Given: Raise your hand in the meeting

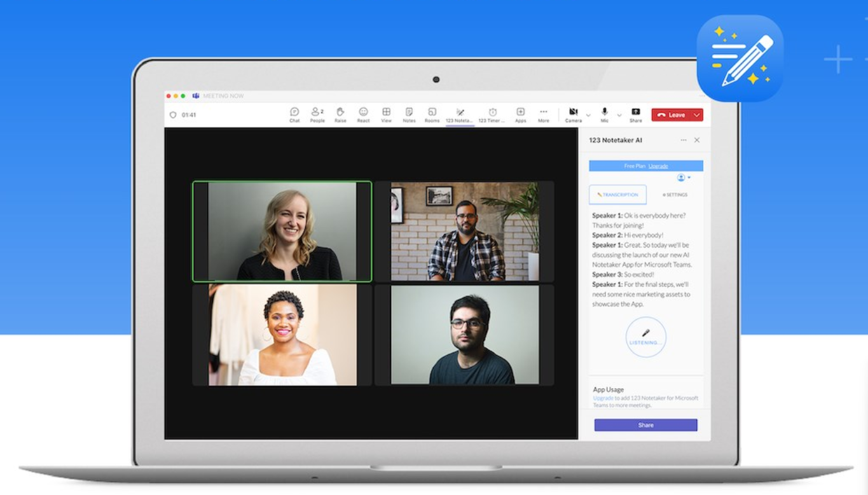Looking at the screenshot, I should pyautogui.click(x=340, y=115).
